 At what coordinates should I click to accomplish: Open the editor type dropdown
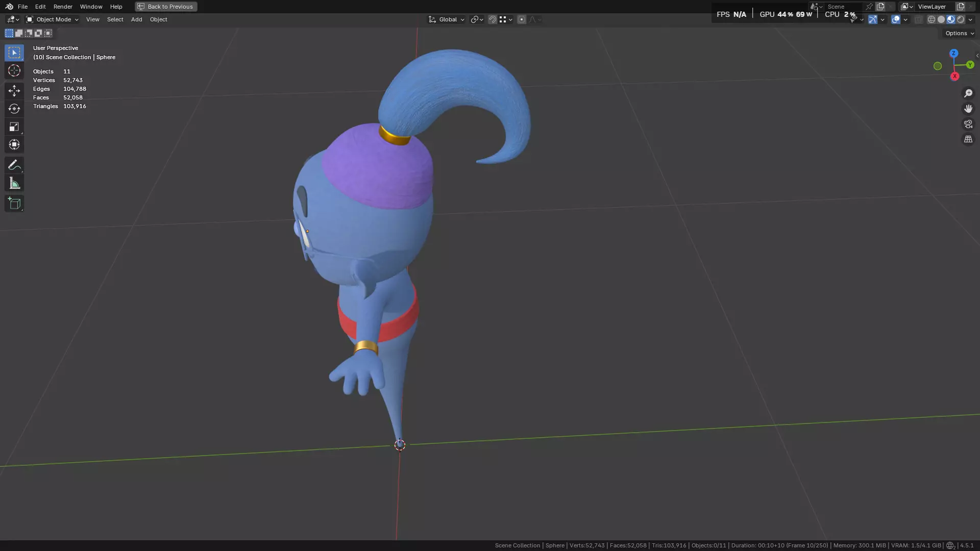click(13, 19)
